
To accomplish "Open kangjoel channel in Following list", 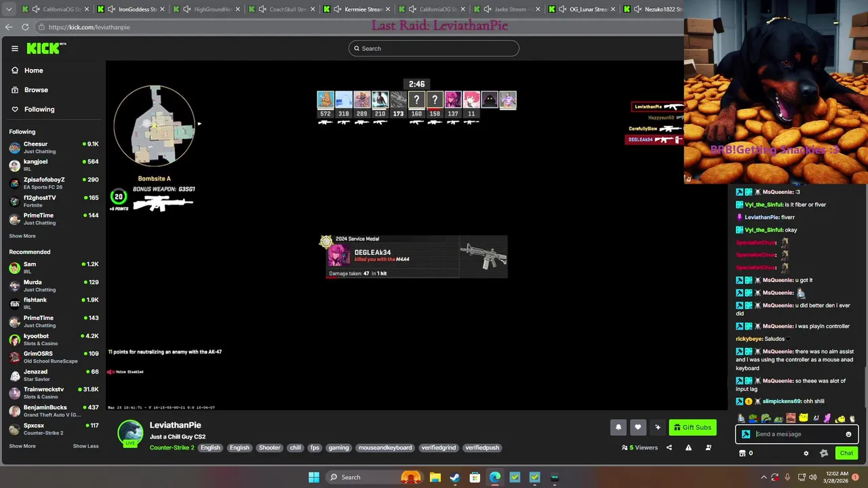I will point(54,165).
